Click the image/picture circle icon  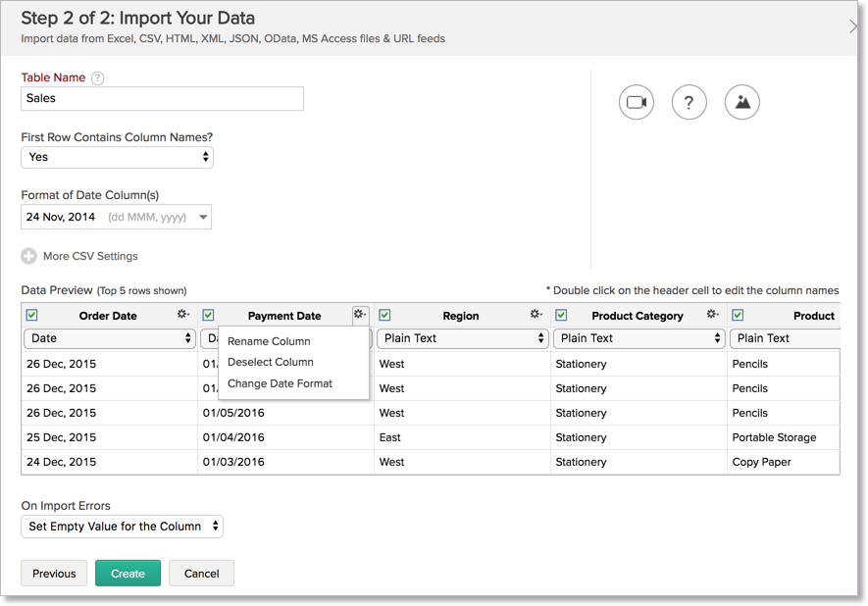(742, 102)
